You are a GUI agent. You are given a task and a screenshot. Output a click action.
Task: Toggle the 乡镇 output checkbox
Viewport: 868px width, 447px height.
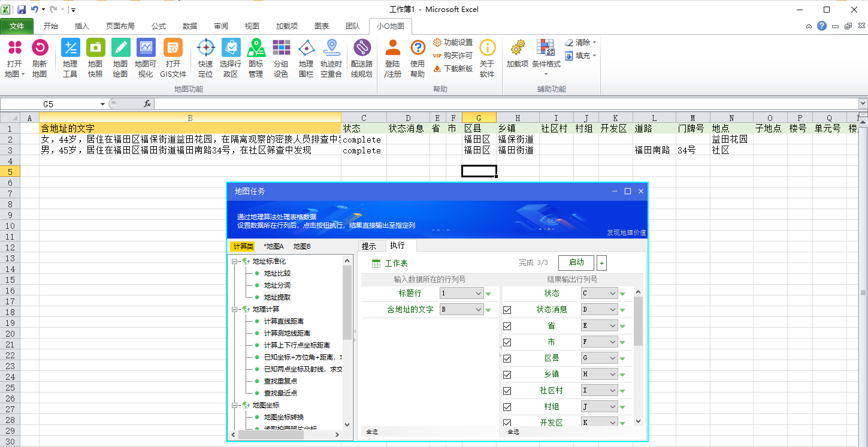coord(507,374)
